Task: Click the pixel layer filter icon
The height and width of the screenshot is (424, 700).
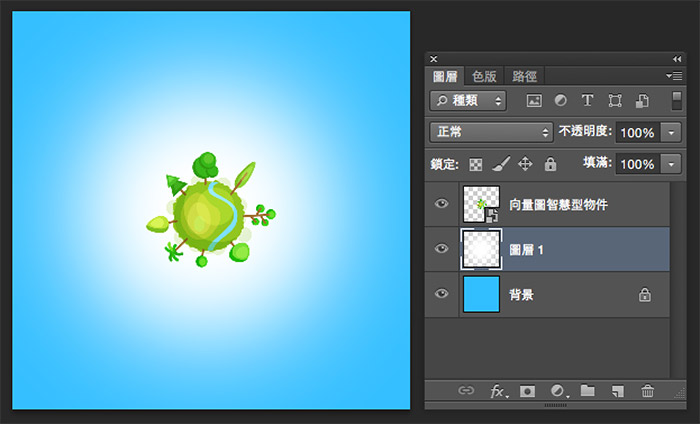Action: click(534, 101)
